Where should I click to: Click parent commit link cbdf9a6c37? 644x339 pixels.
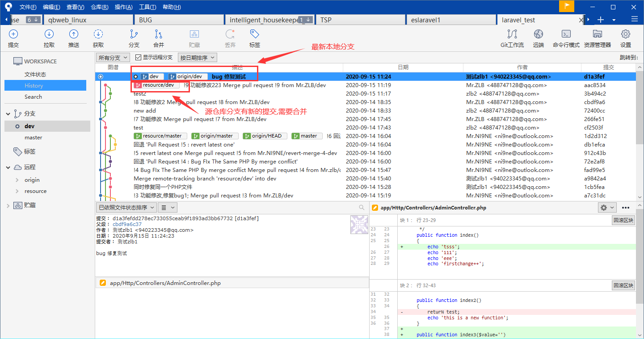(x=127, y=224)
